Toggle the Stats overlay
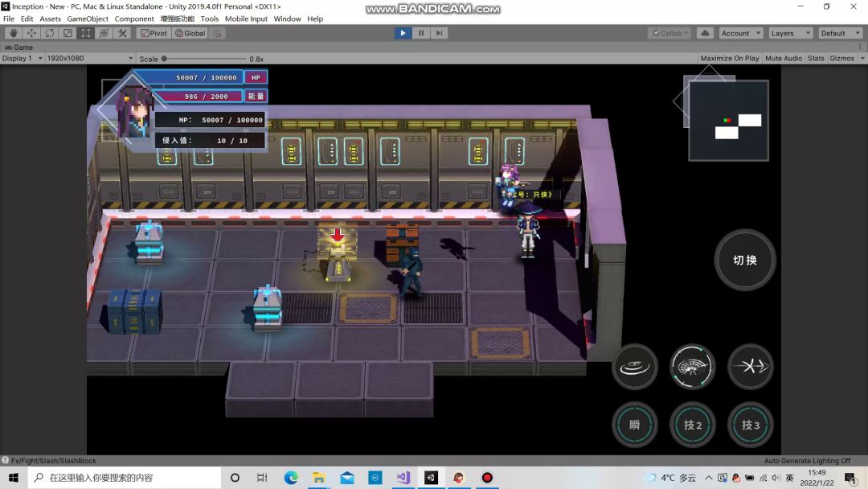 click(x=816, y=59)
